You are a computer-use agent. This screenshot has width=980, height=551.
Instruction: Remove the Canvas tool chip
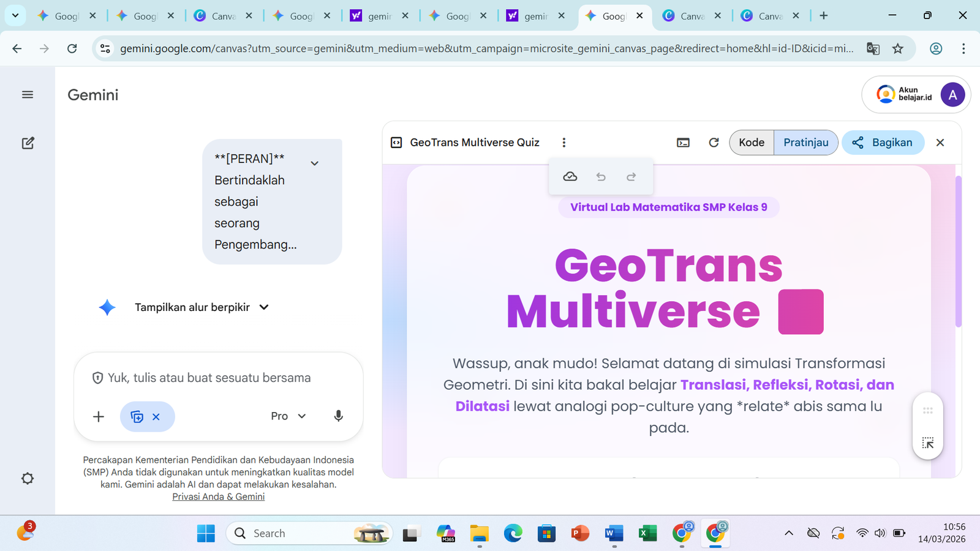[156, 417]
